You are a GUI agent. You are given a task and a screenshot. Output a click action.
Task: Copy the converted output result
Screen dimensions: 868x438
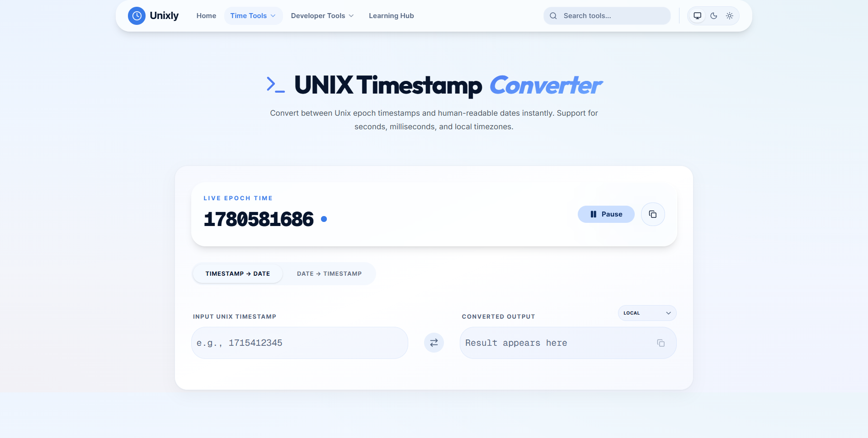tap(661, 343)
